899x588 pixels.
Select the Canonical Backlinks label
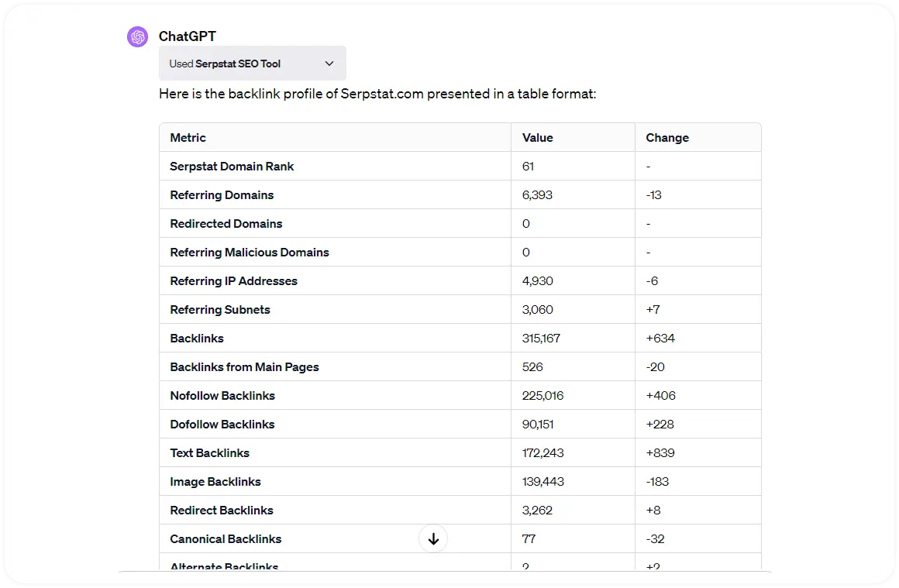click(226, 538)
